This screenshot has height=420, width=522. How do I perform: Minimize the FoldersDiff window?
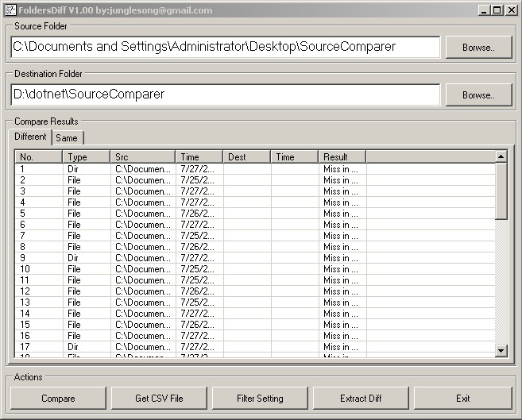click(484, 10)
